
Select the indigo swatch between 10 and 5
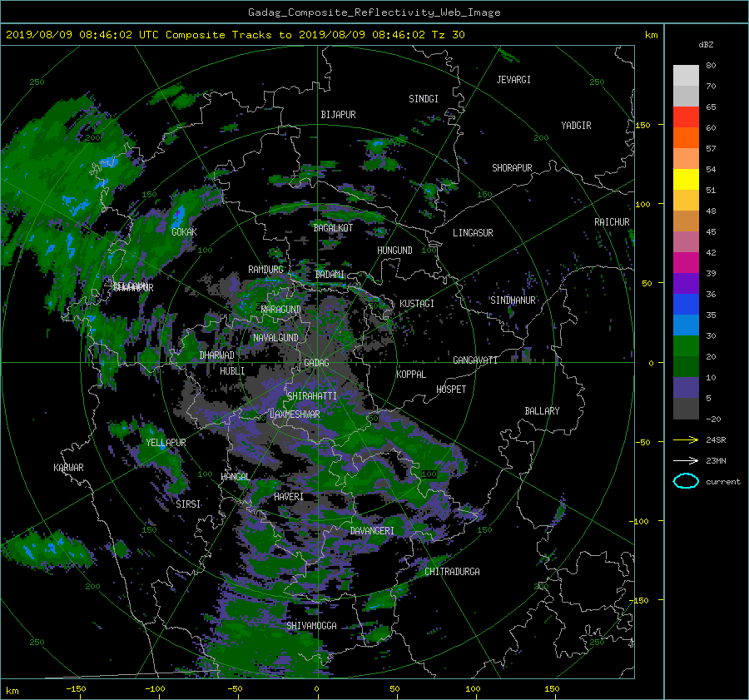[686, 387]
